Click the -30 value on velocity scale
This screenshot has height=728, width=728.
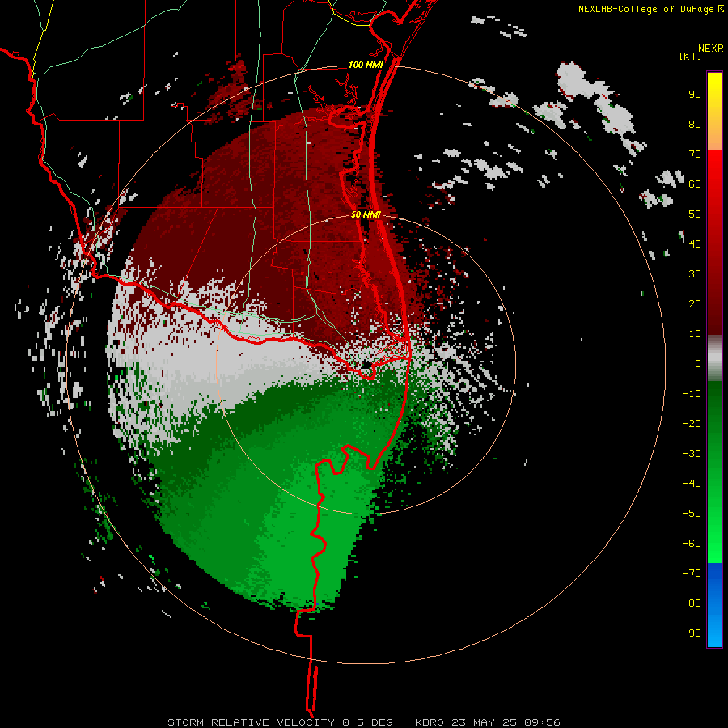pyautogui.click(x=692, y=454)
